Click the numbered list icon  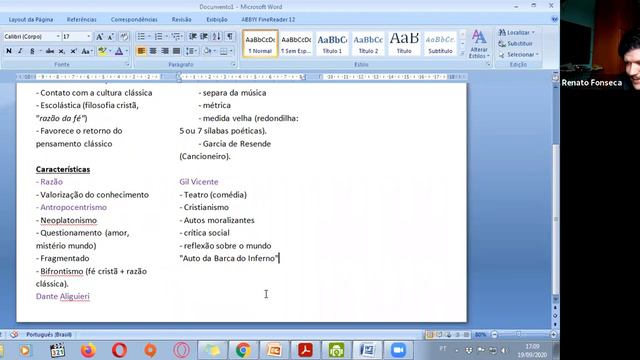pyautogui.click(x=158, y=36)
